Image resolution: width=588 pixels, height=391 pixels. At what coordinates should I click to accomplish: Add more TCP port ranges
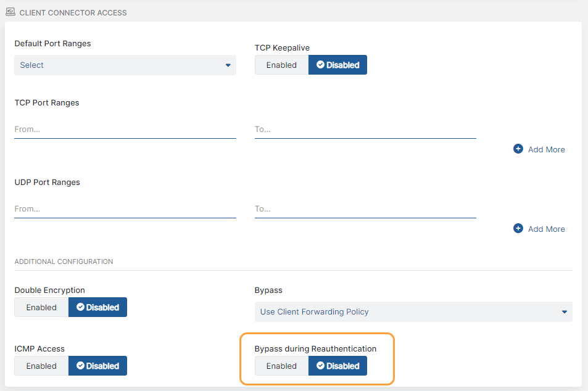(x=545, y=149)
